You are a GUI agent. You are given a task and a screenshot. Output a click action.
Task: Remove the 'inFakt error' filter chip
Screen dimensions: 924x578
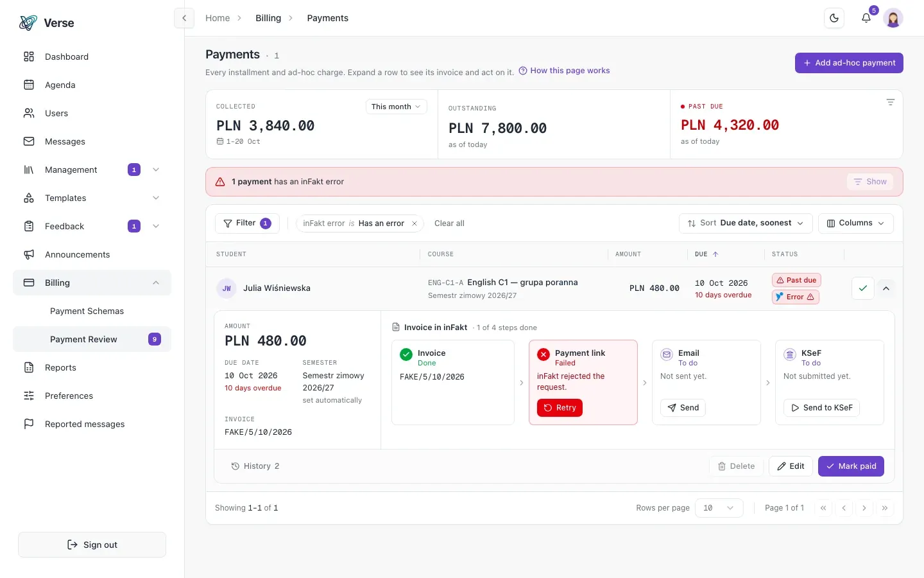click(415, 223)
